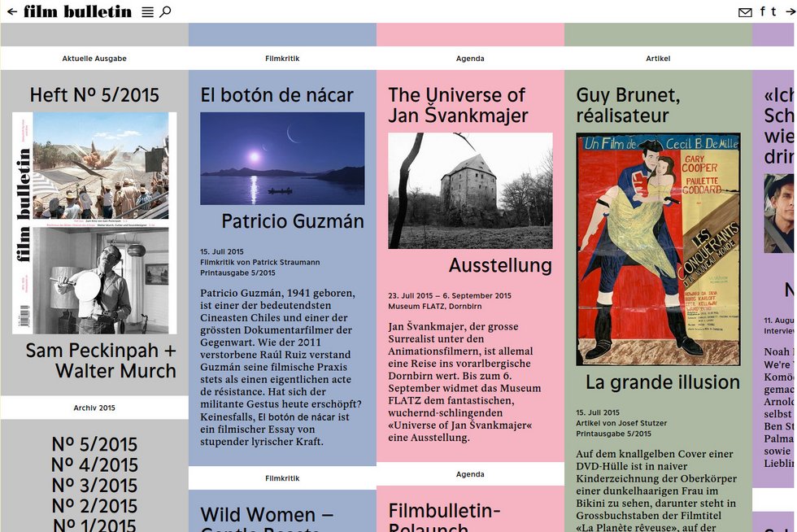Click the '15. Juli 2015' date under La grande illusion

pyautogui.click(x=598, y=412)
